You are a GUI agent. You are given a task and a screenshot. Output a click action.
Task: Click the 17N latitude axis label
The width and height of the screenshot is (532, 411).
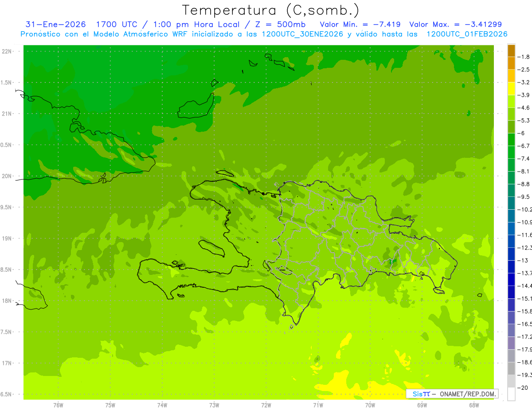click(7, 363)
